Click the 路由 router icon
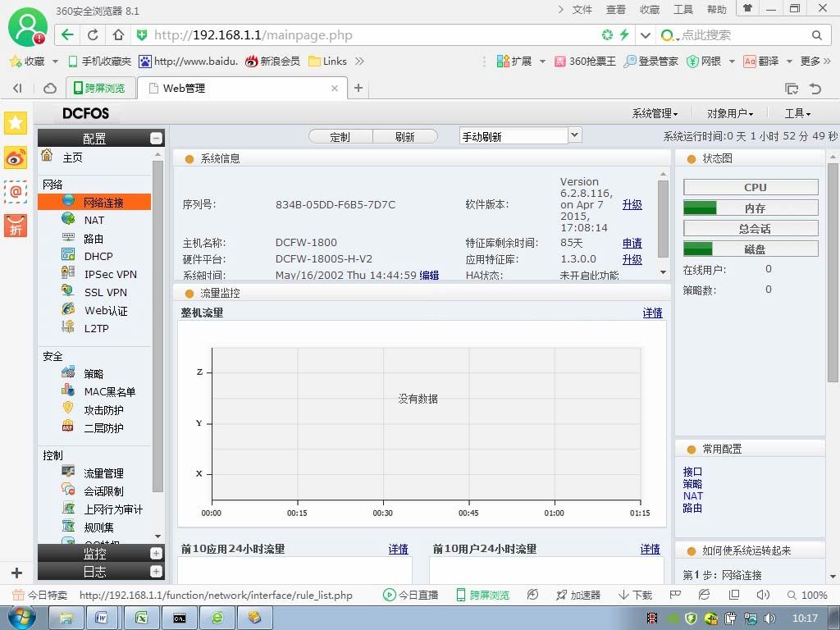840x630 pixels. [68, 237]
